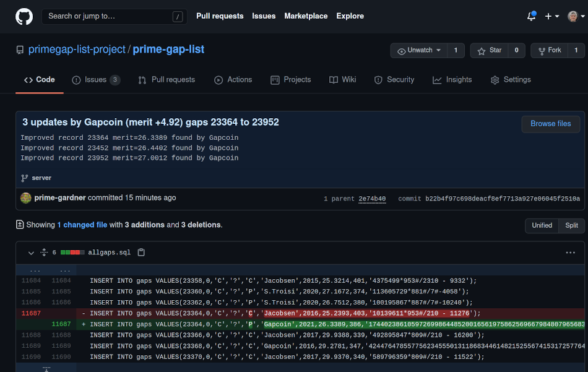The width and height of the screenshot is (588, 372).
Task: Open parent commit 2e74b40
Action: pos(372,199)
